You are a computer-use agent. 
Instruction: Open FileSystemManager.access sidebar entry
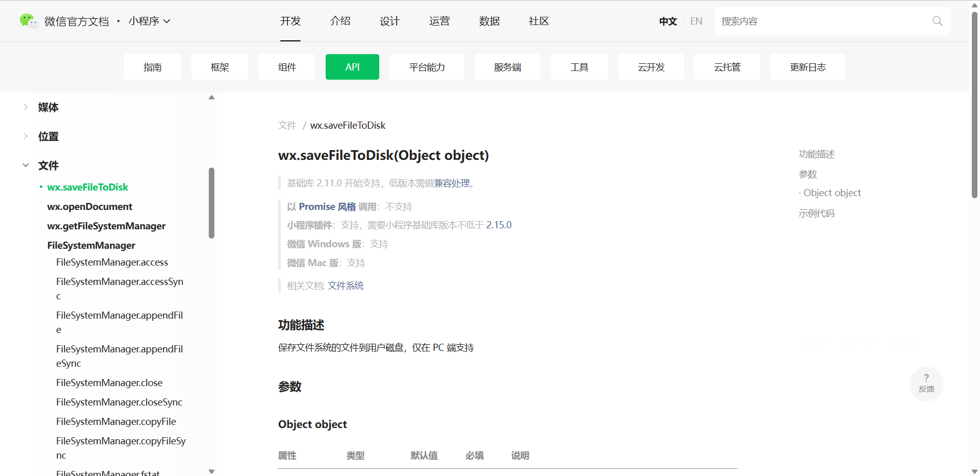pos(112,262)
